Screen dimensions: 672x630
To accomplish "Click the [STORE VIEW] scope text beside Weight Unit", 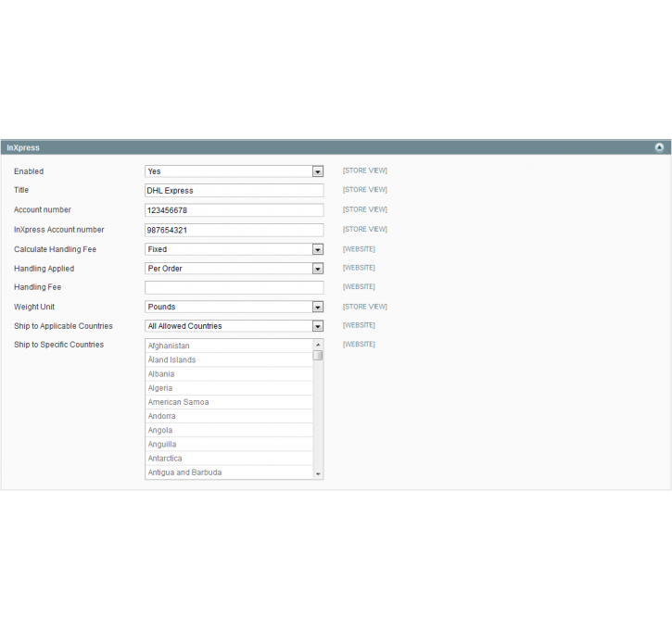I will [x=364, y=307].
